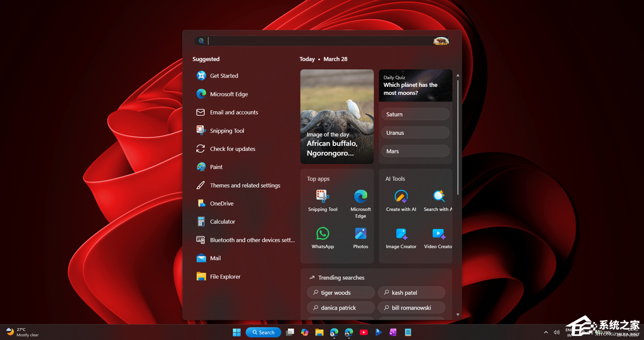Click the scrollbar up arrow in the search panel
644x340 pixels.
(458, 76)
